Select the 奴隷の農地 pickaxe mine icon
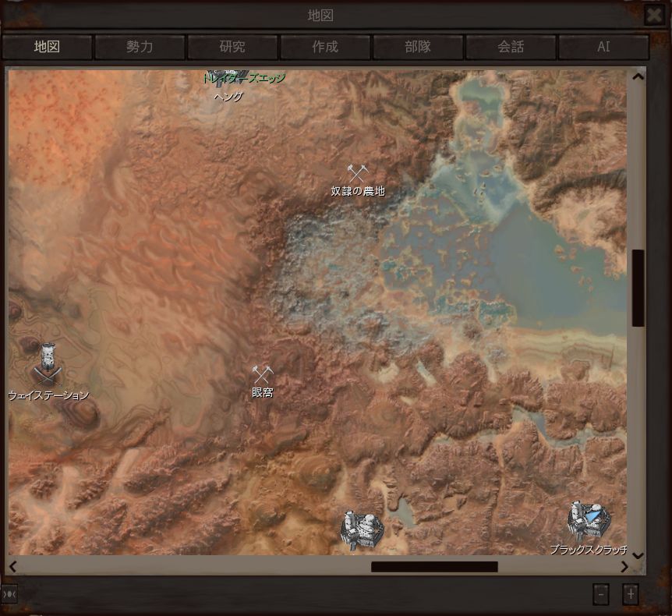672x616 pixels. coord(356,173)
